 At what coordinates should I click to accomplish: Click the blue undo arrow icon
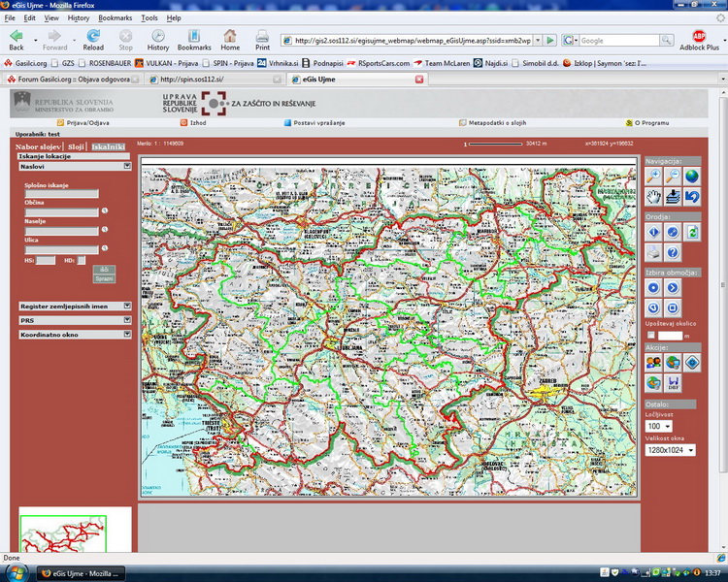click(x=690, y=196)
